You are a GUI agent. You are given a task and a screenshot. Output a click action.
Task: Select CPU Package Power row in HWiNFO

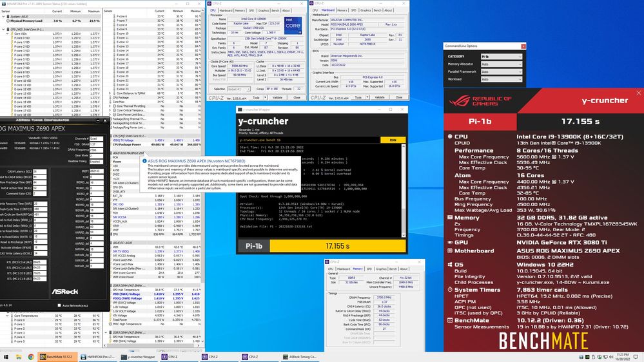pos(155,144)
